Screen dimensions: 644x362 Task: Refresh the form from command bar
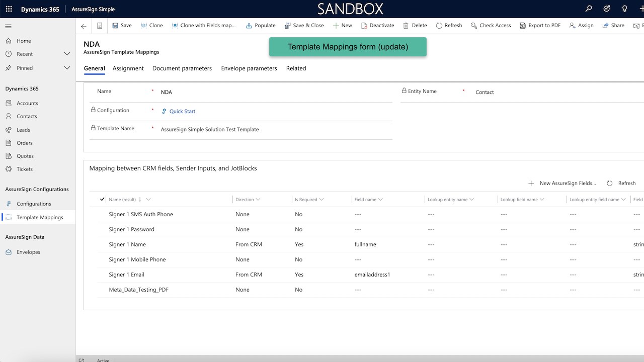click(449, 26)
